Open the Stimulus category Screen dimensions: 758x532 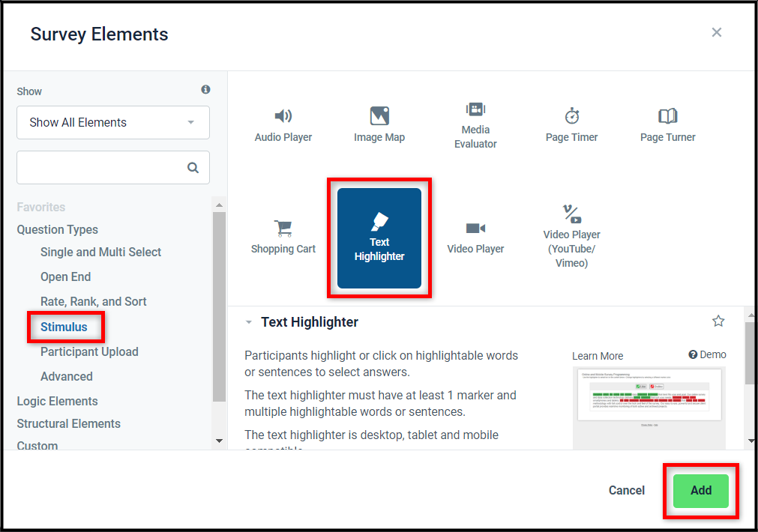tap(64, 327)
